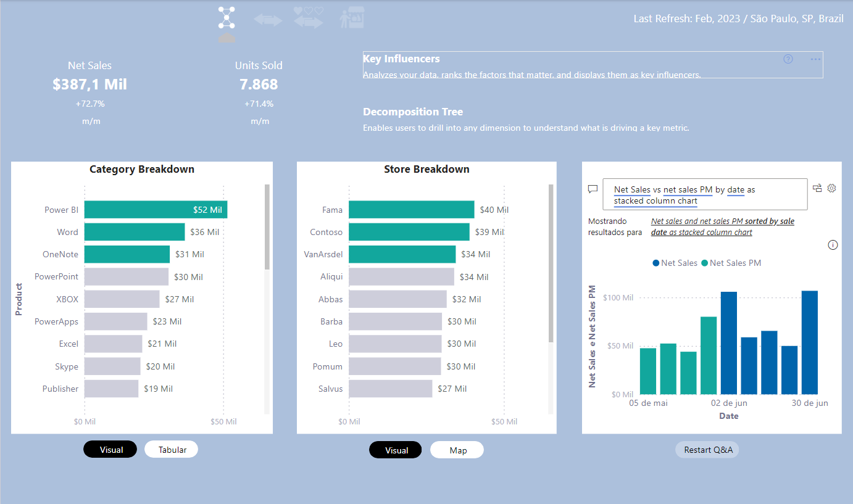The height and width of the screenshot is (504, 853).
Task: Select Visual view for Category Breakdown
Action: point(110,450)
